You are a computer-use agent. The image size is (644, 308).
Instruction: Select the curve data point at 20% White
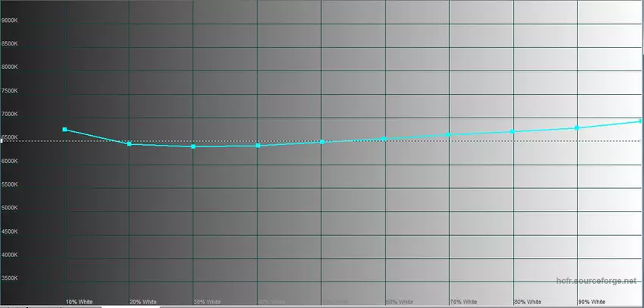click(x=130, y=143)
